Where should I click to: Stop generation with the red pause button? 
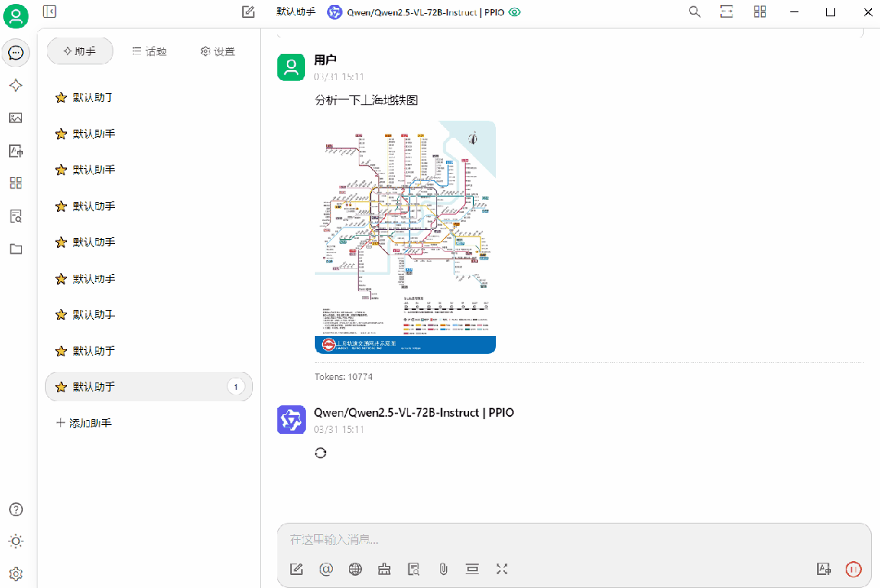coord(853,569)
